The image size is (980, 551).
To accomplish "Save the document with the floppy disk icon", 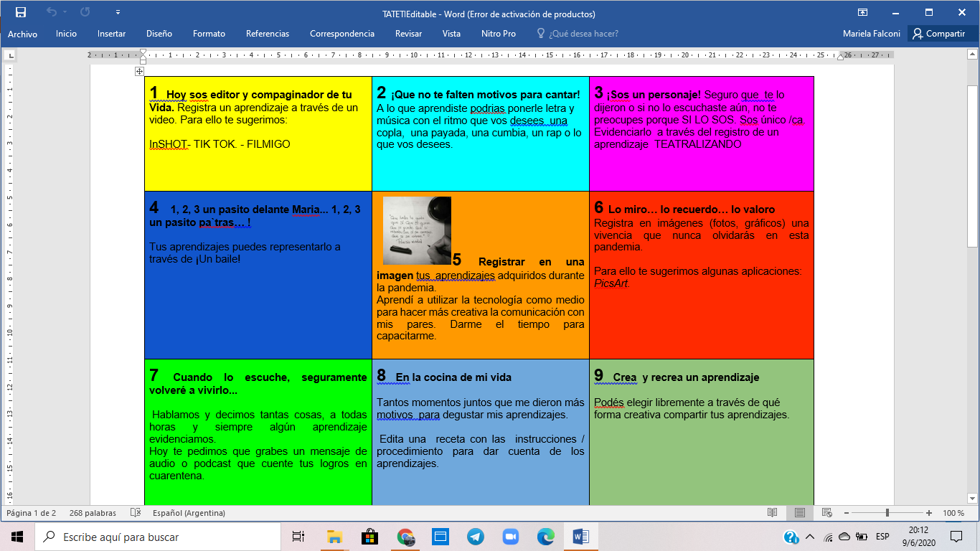I will 20,12.
